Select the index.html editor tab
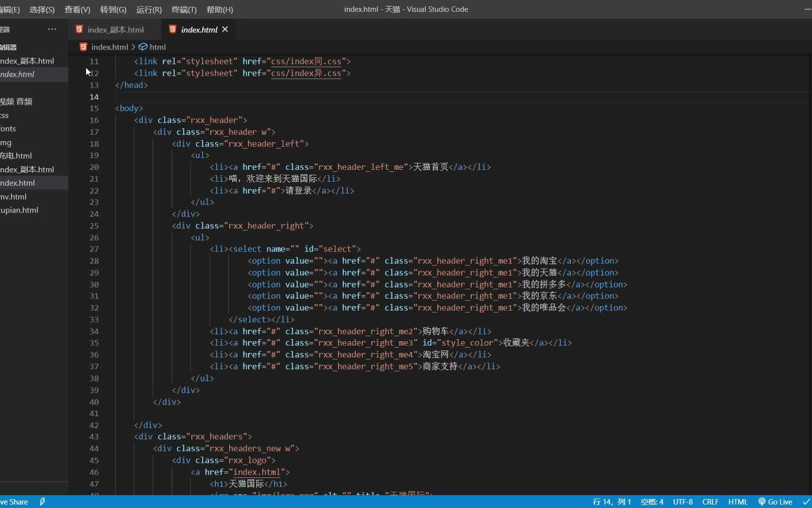Image resolution: width=812 pixels, height=508 pixels. click(x=199, y=30)
